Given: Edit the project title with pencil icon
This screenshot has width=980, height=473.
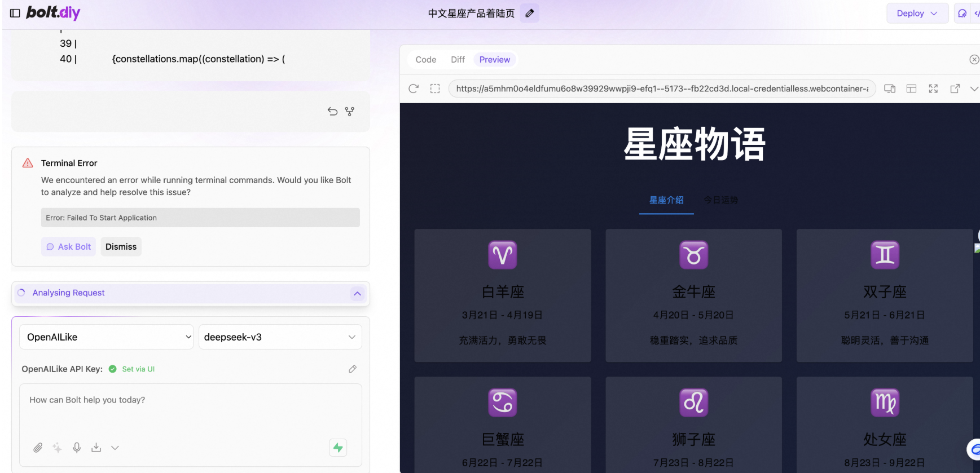Looking at the screenshot, I should pos(530,13).
